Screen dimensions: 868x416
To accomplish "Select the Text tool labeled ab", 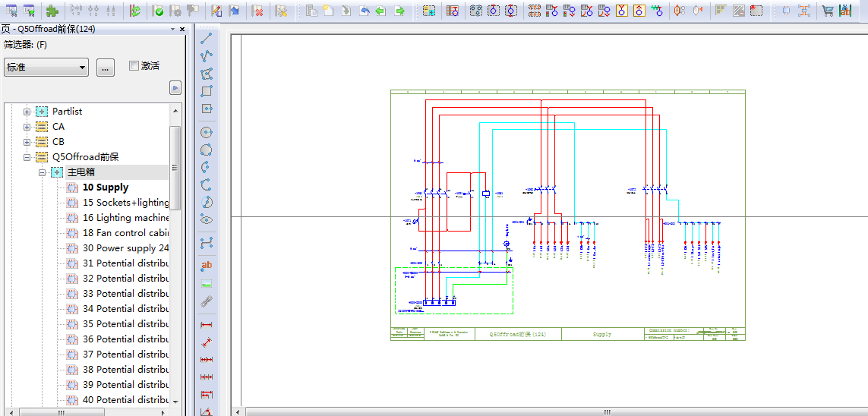I will click(x=207, y=266).
